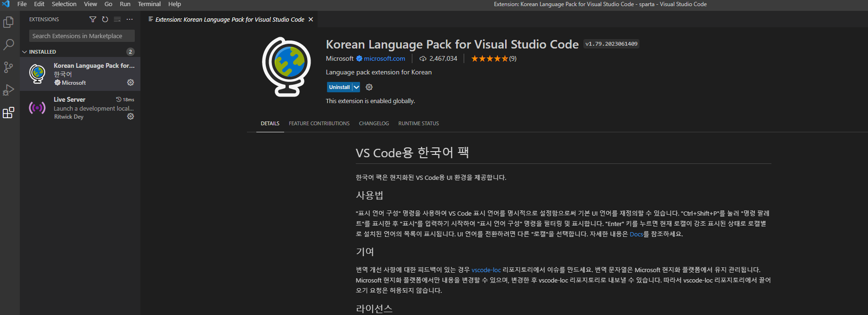
Task: Filter extensions using funnel icon
Action: pyautogui.click(x=93, y=19)
